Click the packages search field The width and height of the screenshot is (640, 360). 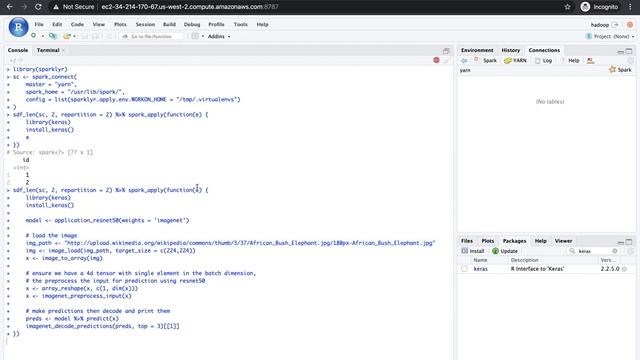[x=594, y=251]
